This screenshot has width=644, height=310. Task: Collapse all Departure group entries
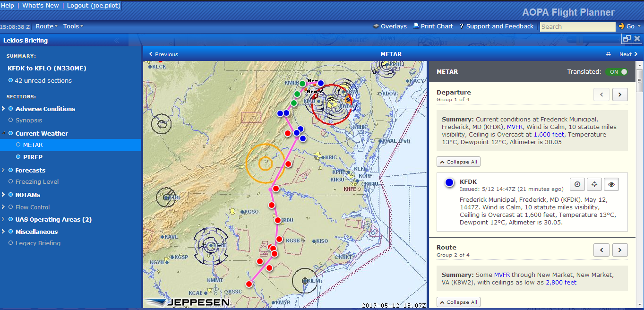tap(458, 162)
